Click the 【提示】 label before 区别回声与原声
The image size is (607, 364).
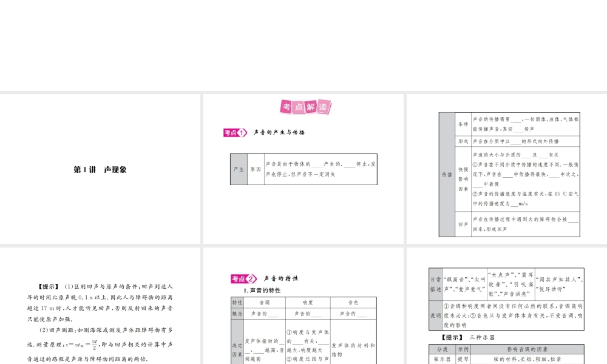coord(49,286)
